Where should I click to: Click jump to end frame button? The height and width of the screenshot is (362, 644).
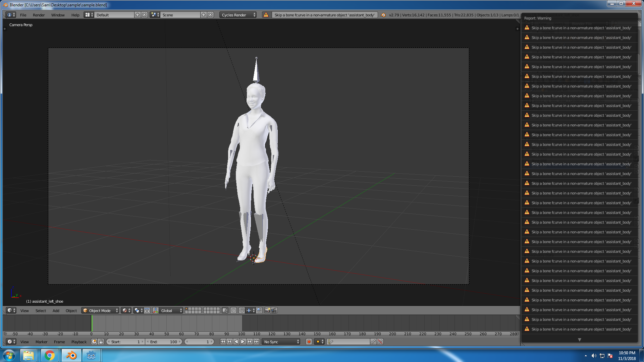[x=257, y=342]
